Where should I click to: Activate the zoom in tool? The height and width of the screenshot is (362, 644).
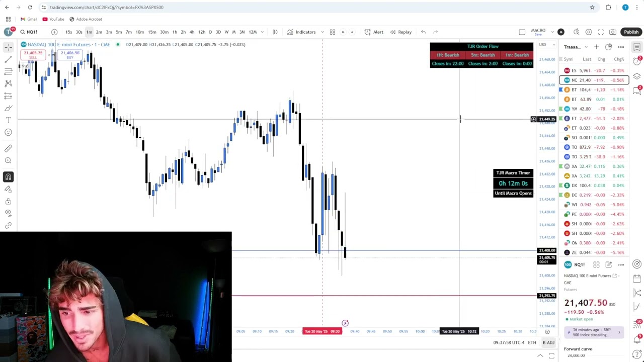[8, 160]
